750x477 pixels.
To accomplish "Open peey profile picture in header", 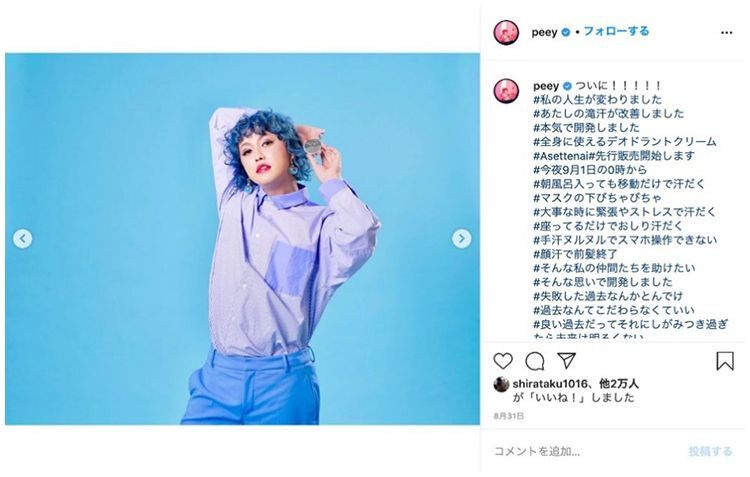I will pos(506,33).
